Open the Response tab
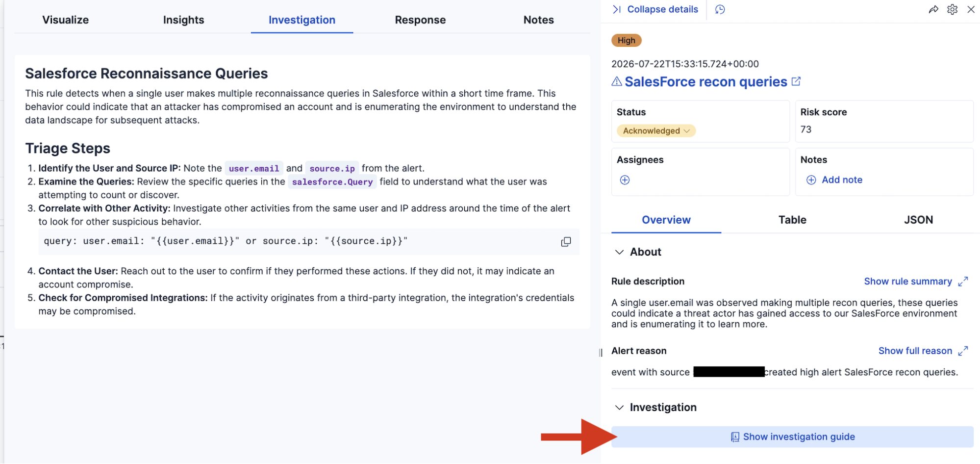This screenshot has width=980, height=464. [421, 20]
